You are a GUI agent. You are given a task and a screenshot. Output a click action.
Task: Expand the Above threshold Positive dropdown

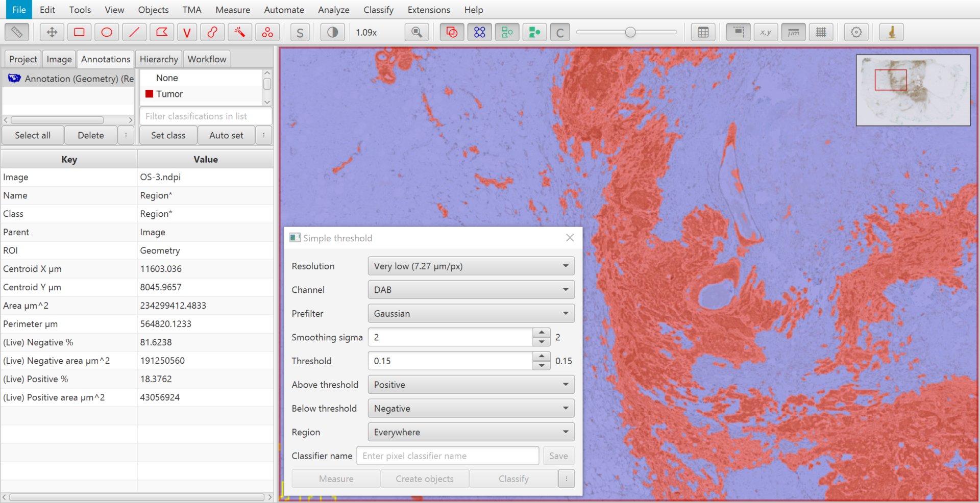471,385
